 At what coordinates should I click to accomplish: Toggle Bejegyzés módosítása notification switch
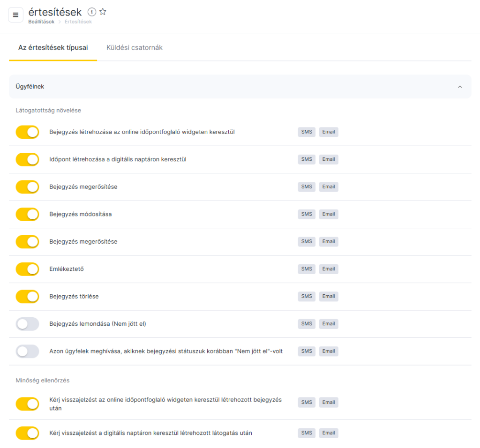pyautogui.click(x=28, y=214)
